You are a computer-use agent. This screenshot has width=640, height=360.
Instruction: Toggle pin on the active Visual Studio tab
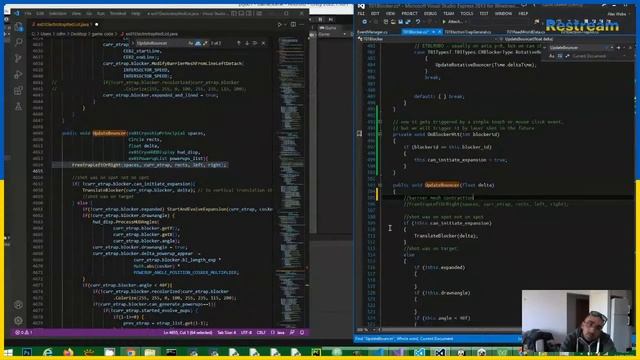click(x=433, y=32)
